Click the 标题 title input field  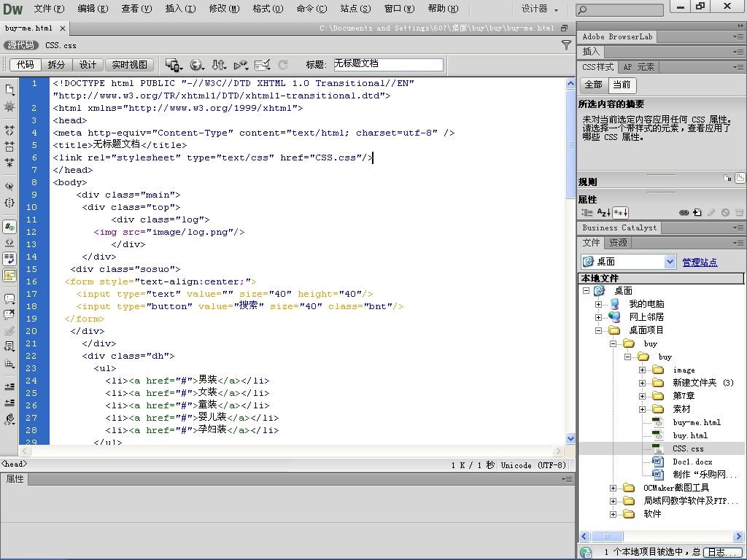tap(388, 65)
